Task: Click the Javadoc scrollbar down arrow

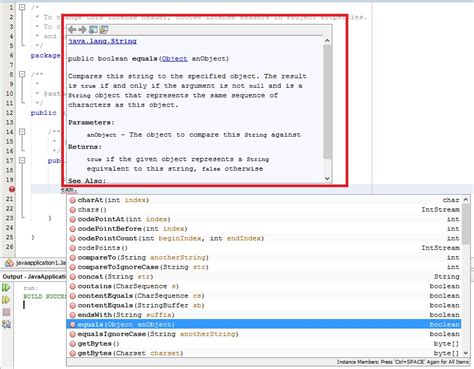Action: click(x=327, y=179)
